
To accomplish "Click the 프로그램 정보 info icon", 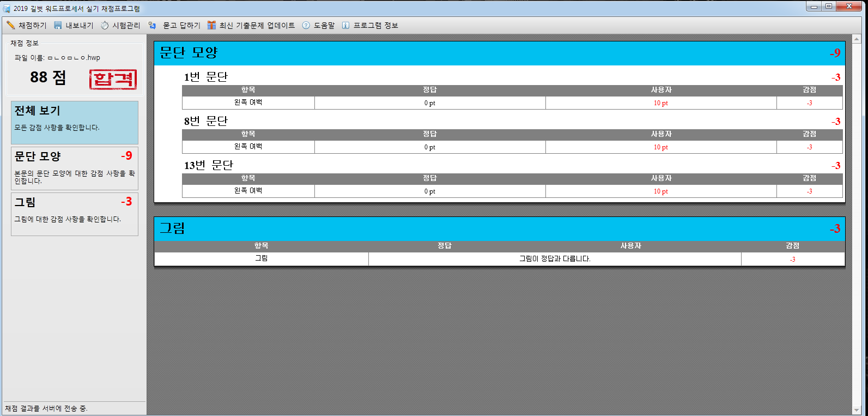I will tap(345, 25).
